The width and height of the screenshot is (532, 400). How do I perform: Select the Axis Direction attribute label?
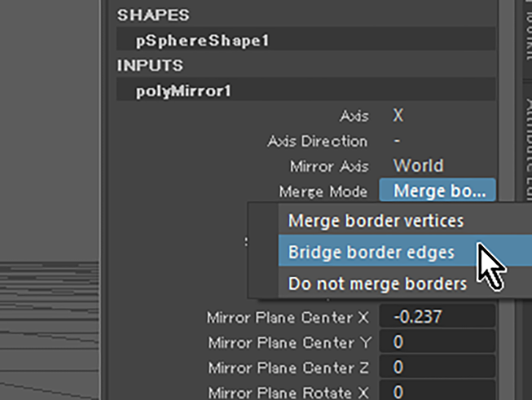pyautogui.click(x=317, y=141)
